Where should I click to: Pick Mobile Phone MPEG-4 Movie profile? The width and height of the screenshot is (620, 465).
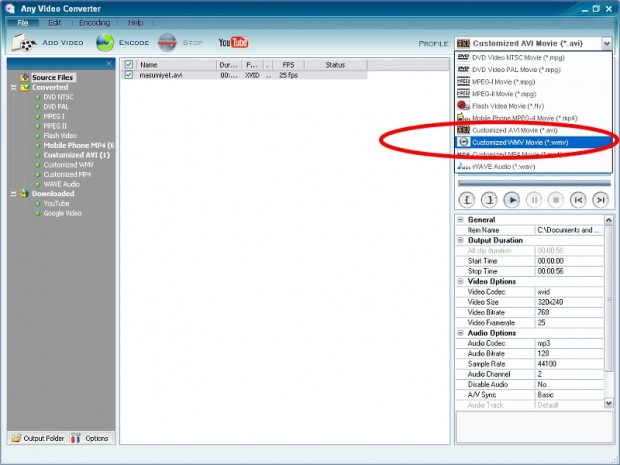coord(533,118)
